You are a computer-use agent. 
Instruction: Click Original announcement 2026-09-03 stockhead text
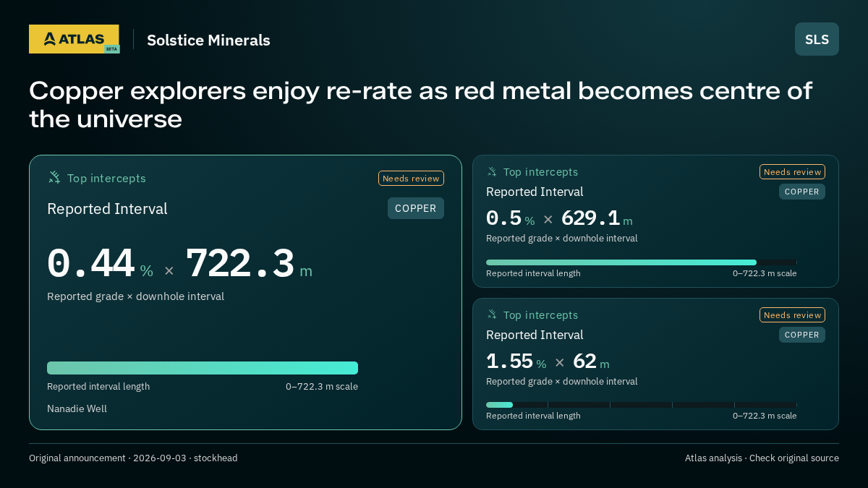pyautogui.click(x=133, y=458)
